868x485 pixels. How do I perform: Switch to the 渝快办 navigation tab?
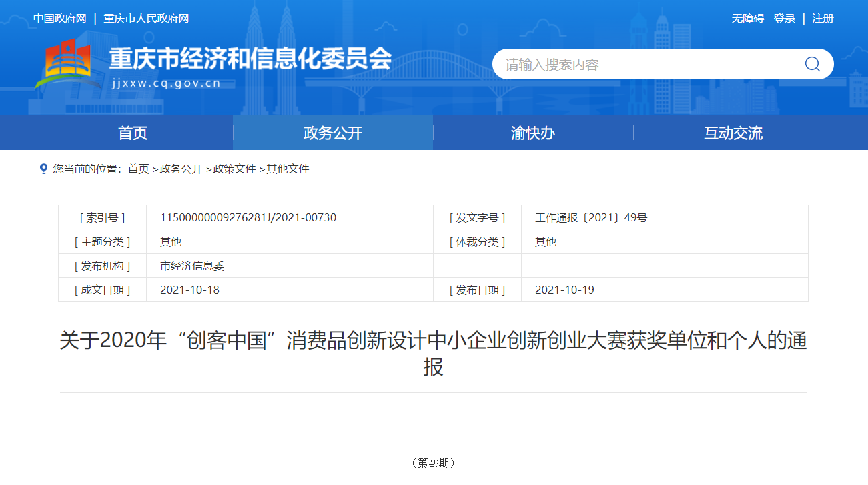click(x=533, y=133)
